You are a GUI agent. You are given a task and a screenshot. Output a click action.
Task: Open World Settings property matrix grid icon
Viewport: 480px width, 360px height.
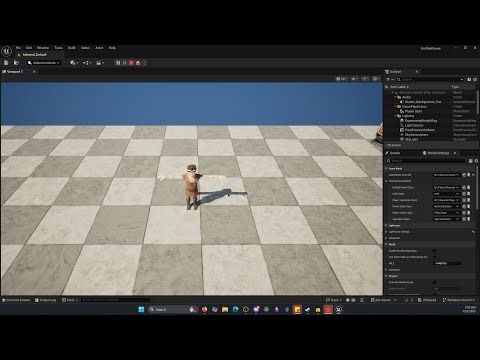[470, 161]
